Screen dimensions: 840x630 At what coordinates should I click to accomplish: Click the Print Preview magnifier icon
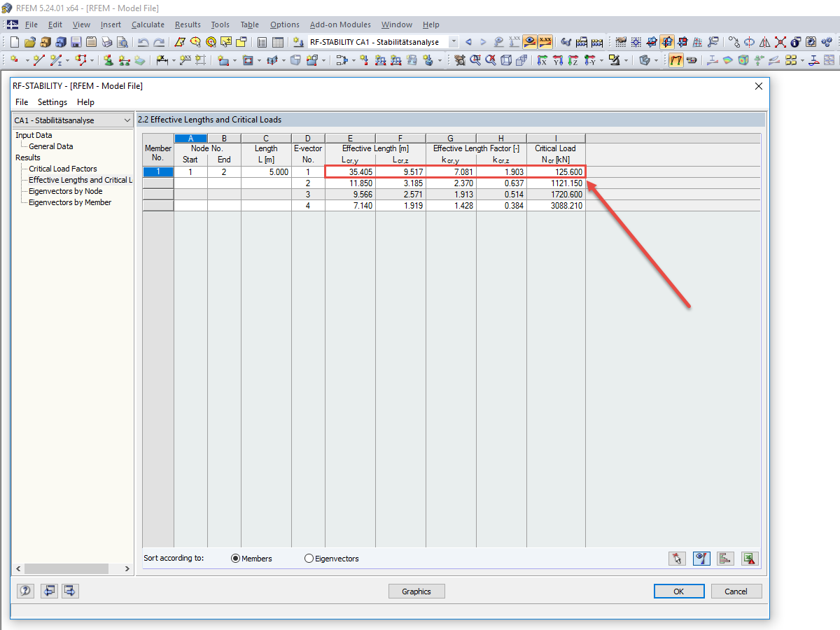point(122,42)
